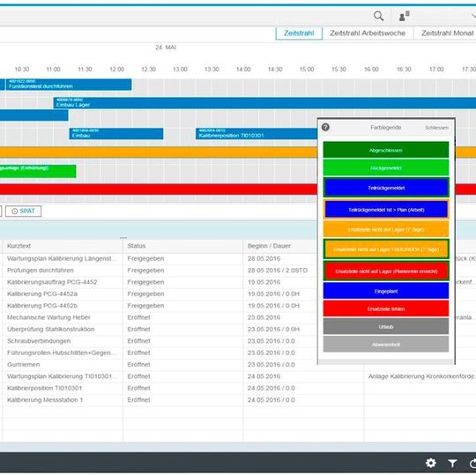Select the SPÄT shift button
This screenshot has width=476, height=475.
[x=24, y=211]
